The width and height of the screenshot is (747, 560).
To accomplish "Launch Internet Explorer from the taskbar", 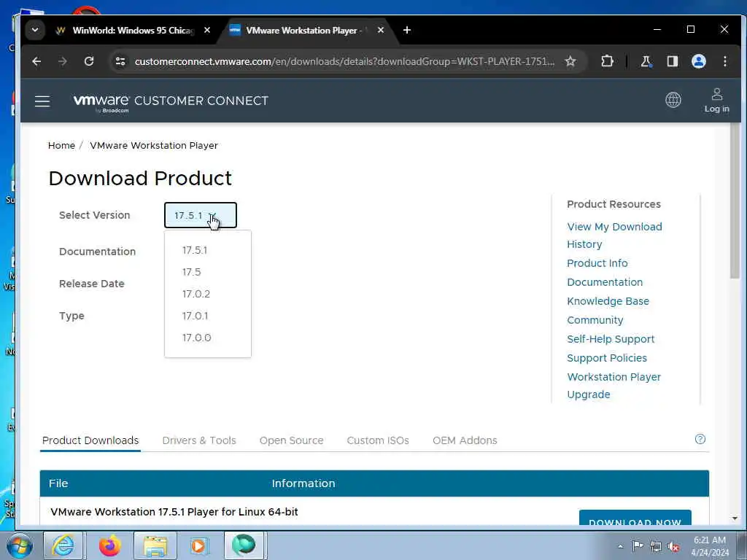I will point(63,545).
